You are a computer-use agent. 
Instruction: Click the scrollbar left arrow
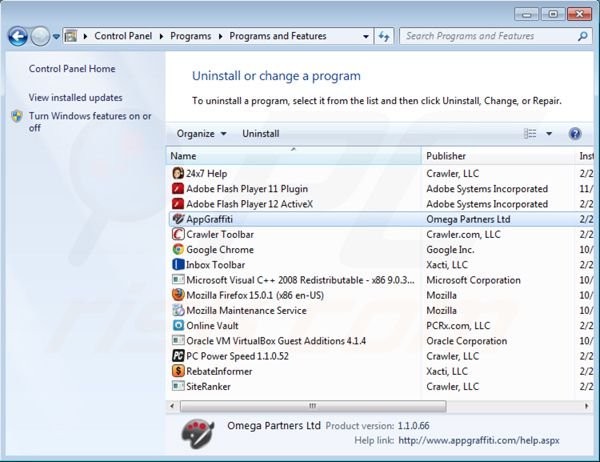tap(172, 406)
